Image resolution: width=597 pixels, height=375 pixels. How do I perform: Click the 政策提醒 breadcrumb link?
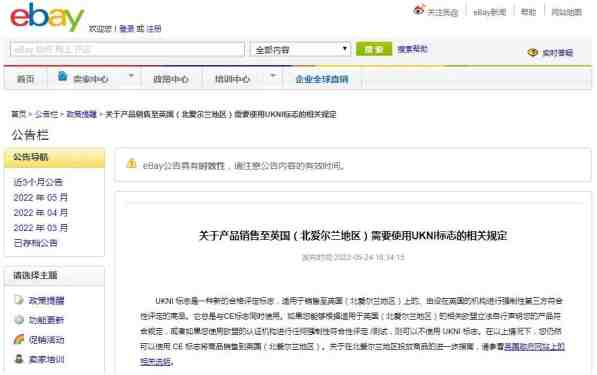point(81,114)
